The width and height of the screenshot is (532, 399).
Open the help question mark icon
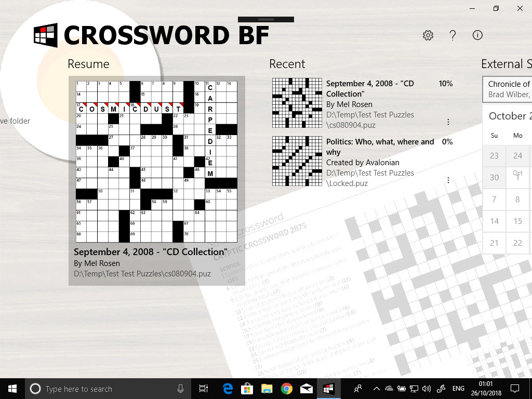(453, 35)
